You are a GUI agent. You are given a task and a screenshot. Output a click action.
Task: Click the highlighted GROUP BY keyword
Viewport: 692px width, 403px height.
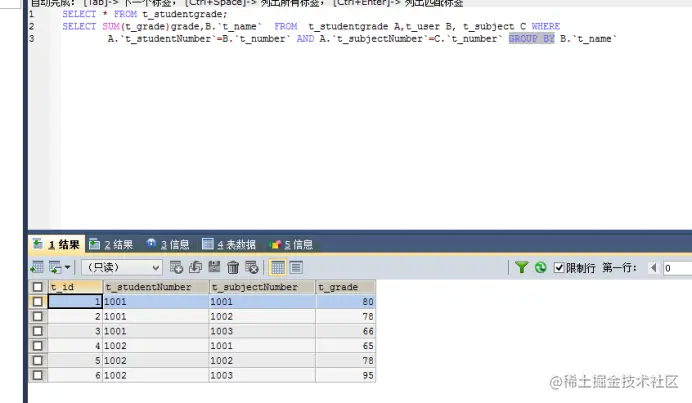[531, 38]
